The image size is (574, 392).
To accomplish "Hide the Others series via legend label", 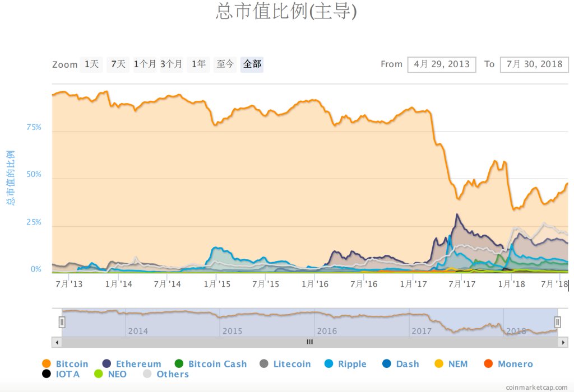I will (x=173, y=374).
